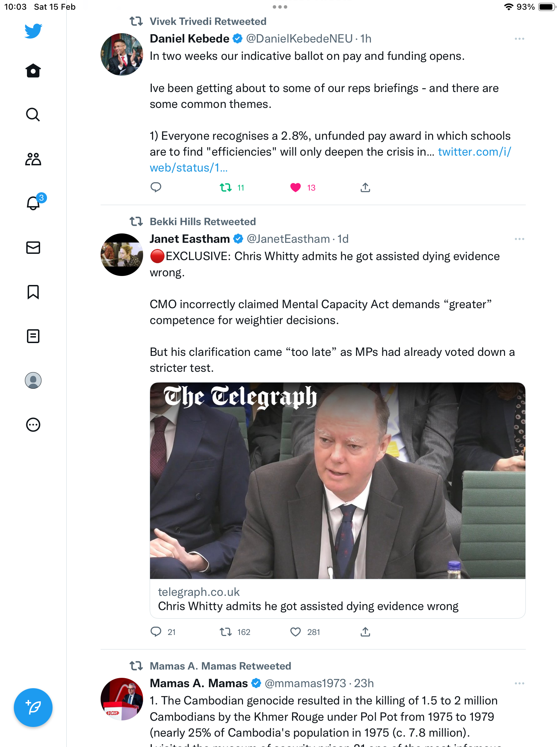The width and height of the screenshot is (560, 747).
Task: Open the Bookmarks icon in sidebar
Action: (33, 292)
